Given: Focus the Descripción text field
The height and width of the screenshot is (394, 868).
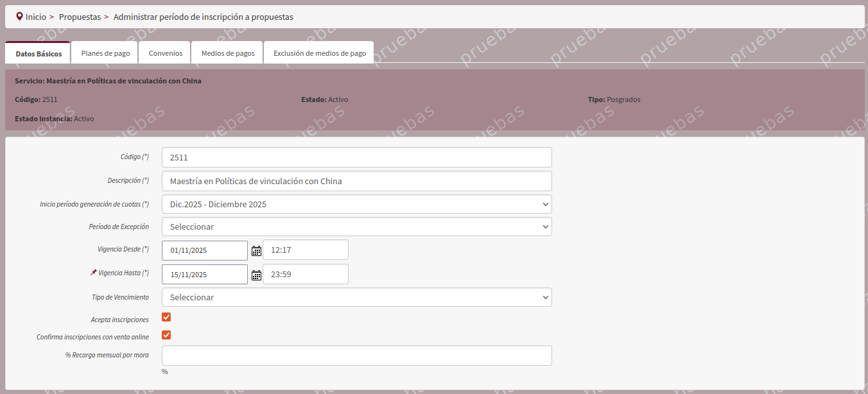Looking at the screenshot, I should click(356, 181).
